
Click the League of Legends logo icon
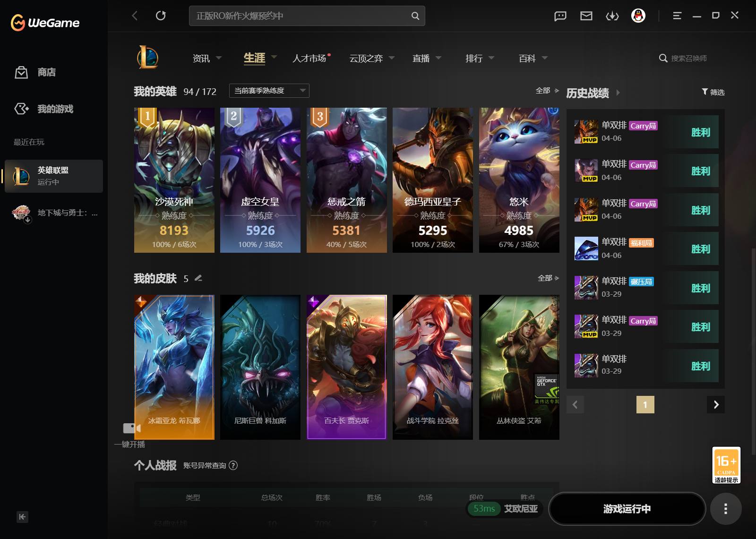point(148,58)
